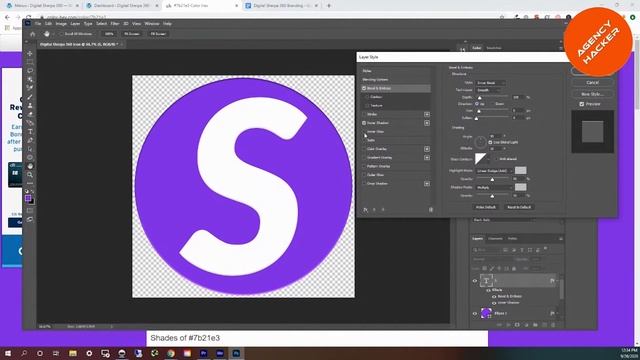Click the Depth slider handle
This screenshot has height=360, width=640.
coord(480,98)
